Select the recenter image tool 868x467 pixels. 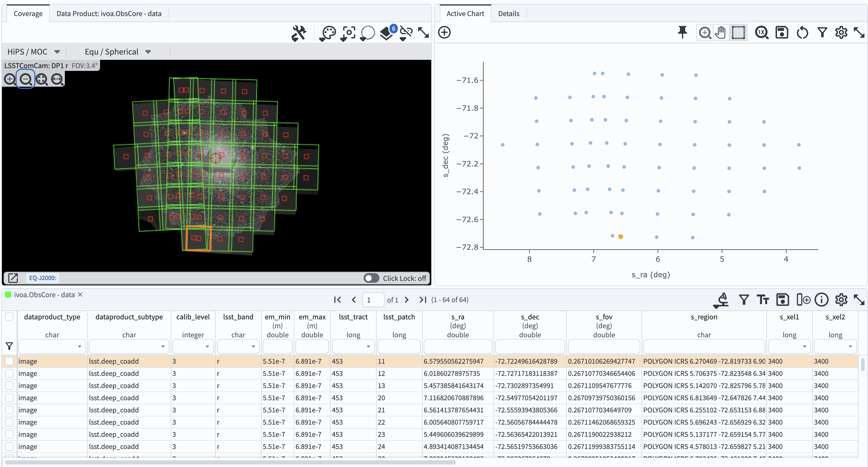coord(348,33)
